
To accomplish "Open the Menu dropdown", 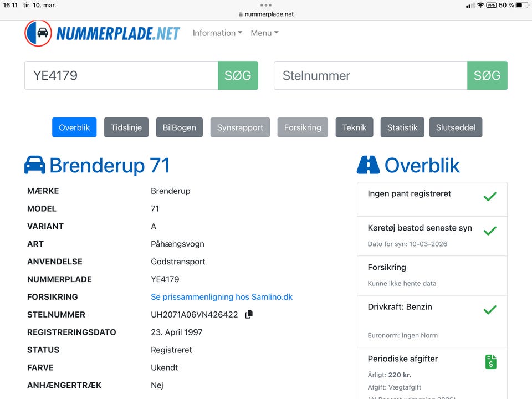I will point(264,33).
